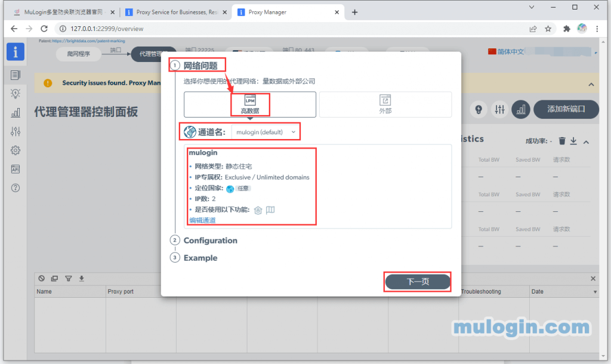The width and height of the screenshot is (611, 364).
Task: Select the 高数据 LPM network option
Action: click(250, 104)
